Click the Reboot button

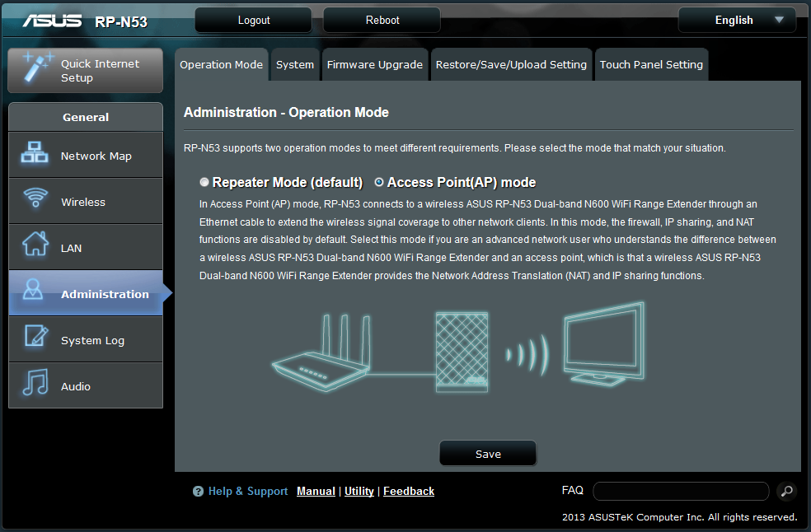click(x=382, y=20)
